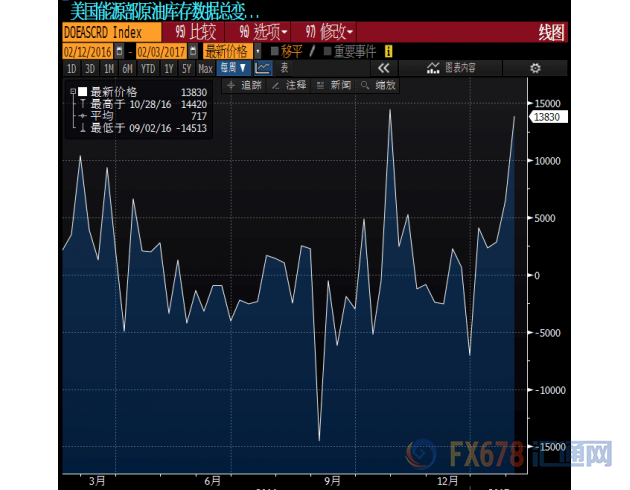The width and height of the screenshot is (630, 490).
Task: Click the DOEASCRD Index ticker field
Action: point(102,31)
